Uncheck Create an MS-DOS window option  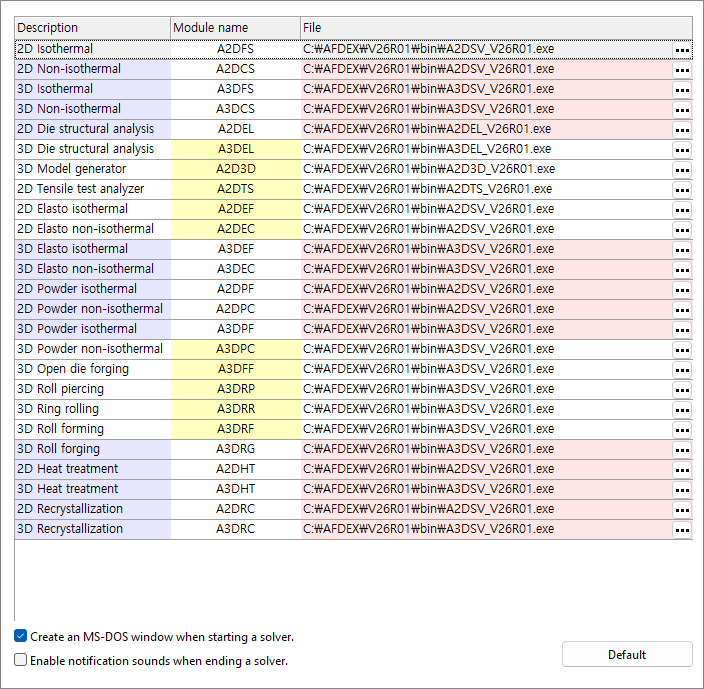[21, 636]
